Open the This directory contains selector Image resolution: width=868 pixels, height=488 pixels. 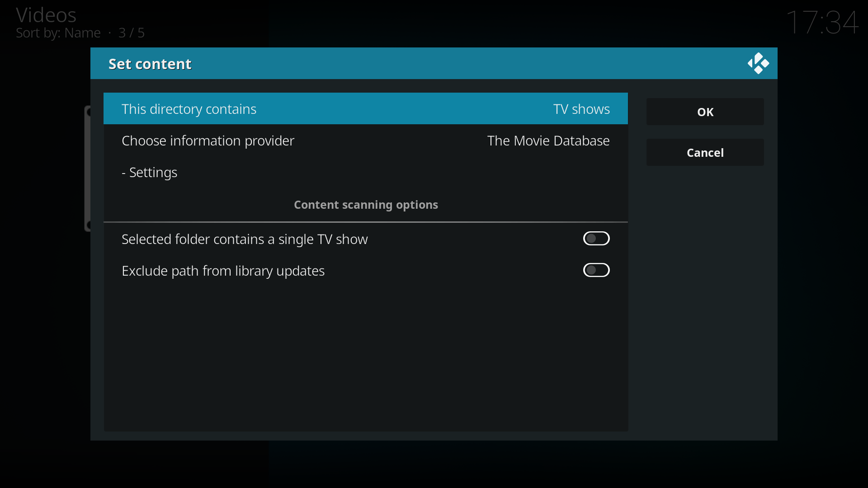[x=189, y=109]
